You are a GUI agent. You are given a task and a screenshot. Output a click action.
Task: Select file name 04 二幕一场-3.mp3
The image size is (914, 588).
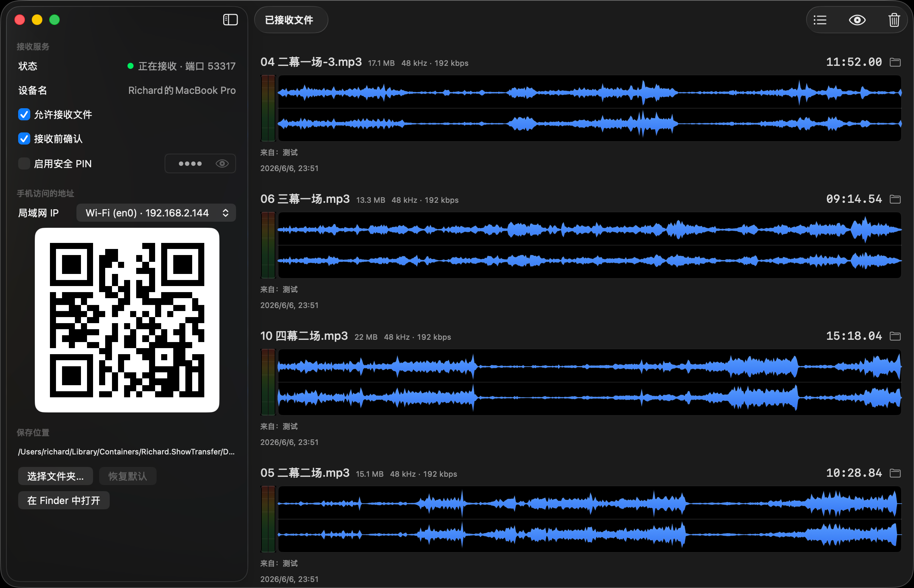point(311,62)
